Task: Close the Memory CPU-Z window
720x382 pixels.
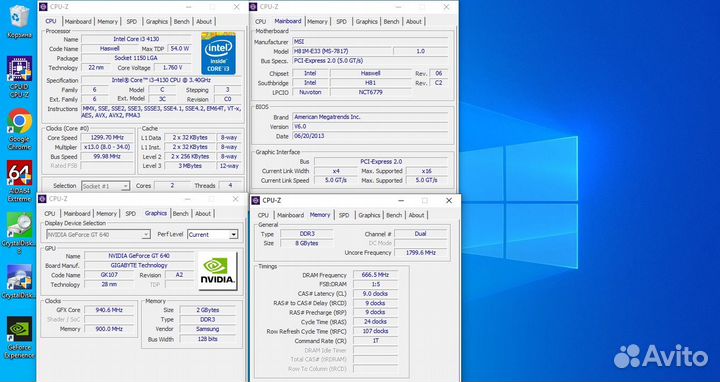Action: point(449,201)
